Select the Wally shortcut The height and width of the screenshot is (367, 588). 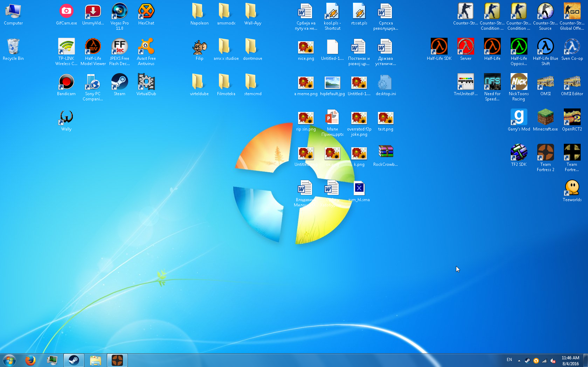pos(66,120)
